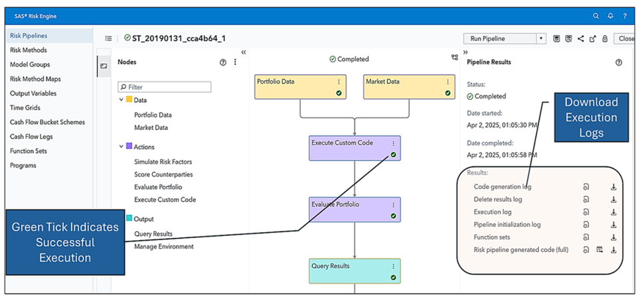View the Delete results log
The image size is (644, 299).
coord(586,200)
